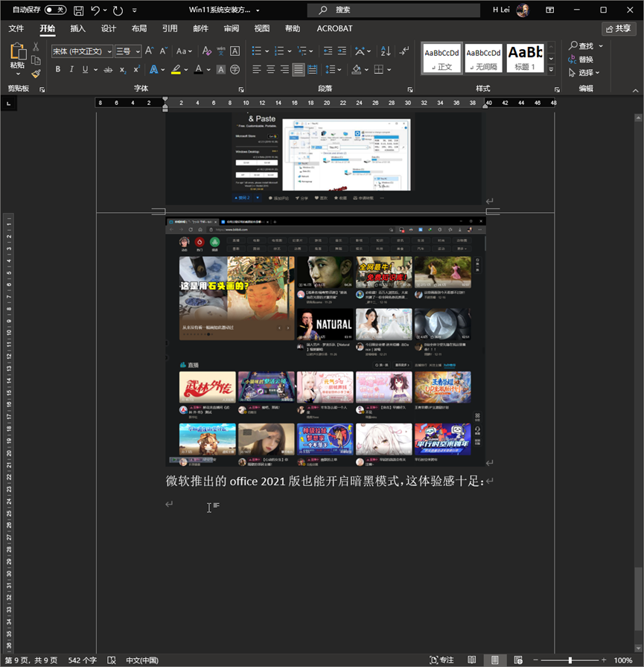Open the ACROBAT tab
This screenshot has height=667, width=644.
334,28
